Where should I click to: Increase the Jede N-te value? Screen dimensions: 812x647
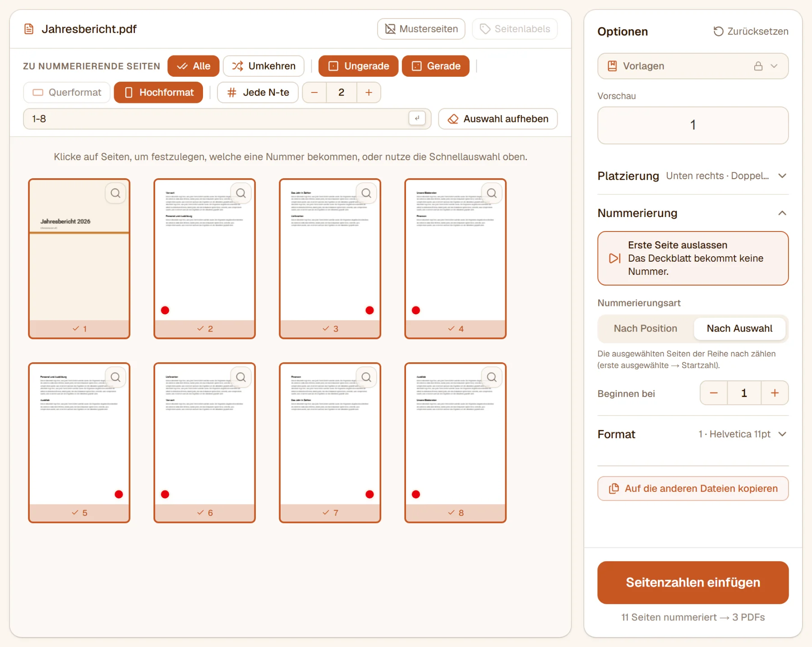[x=369, y=92]
